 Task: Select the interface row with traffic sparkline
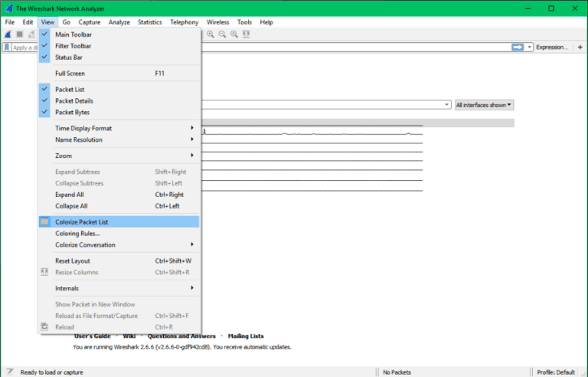[312, 132]
